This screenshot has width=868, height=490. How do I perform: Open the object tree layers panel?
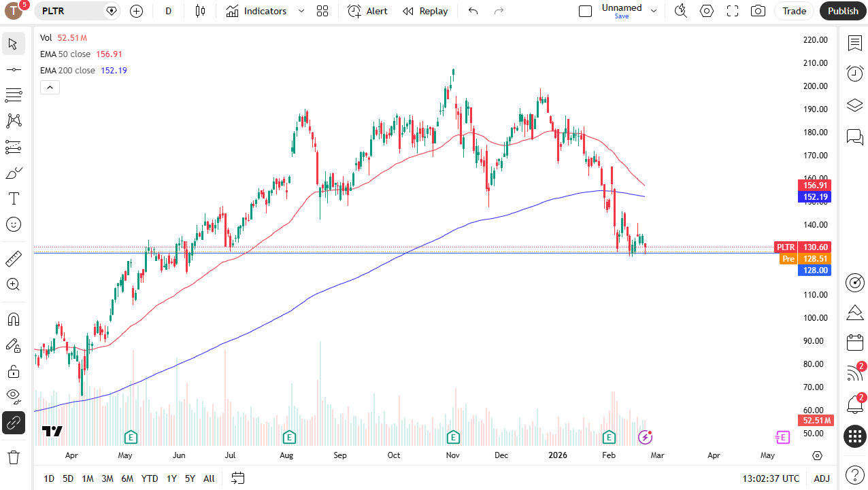pyautogui.click(x=854, y=105)
